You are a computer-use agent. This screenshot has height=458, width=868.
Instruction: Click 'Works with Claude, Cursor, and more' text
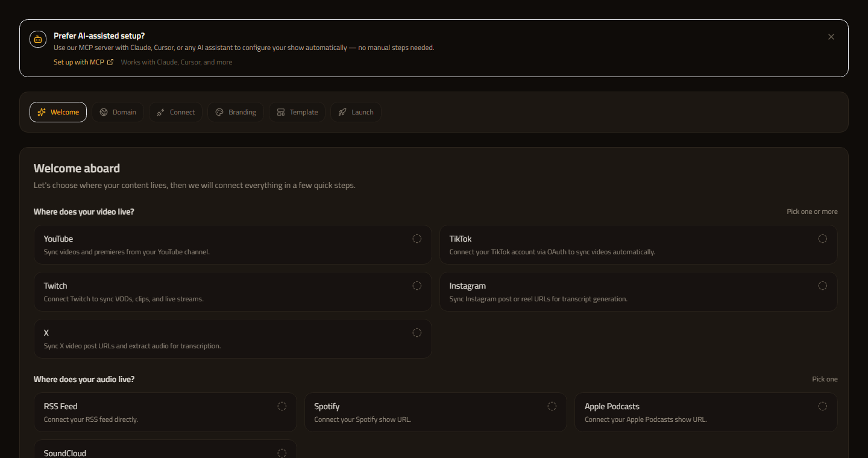pyautogui.click(x=176, y=62)
